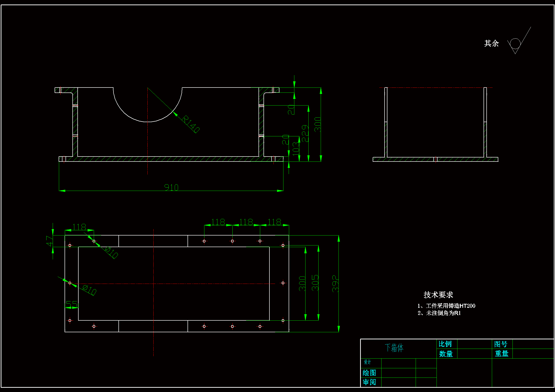Click the note about casting HT200
This screenshot has width=555, height=392.
click(446, 306)
